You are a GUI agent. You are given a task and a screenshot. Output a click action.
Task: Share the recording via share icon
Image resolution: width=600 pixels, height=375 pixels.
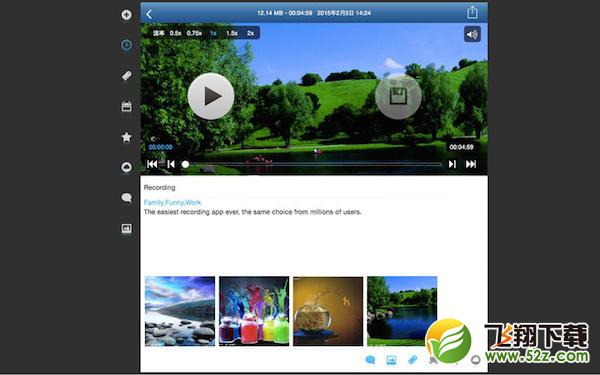(472, 12)
